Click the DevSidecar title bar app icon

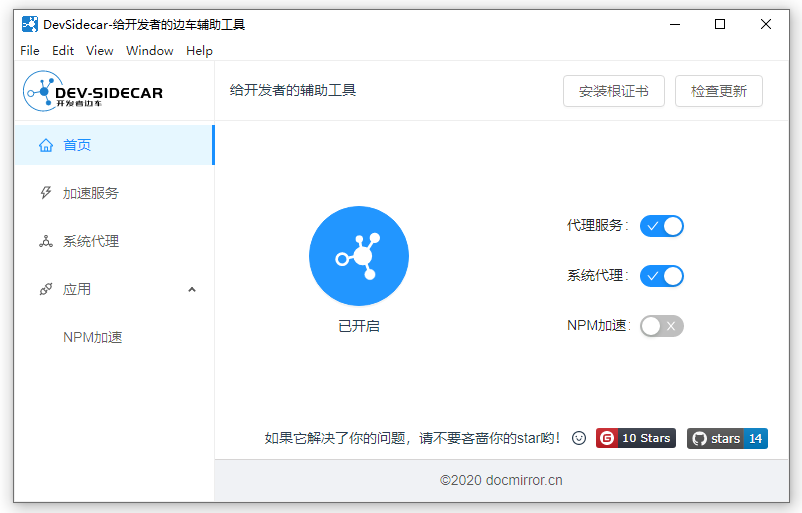tap(30, 24)
